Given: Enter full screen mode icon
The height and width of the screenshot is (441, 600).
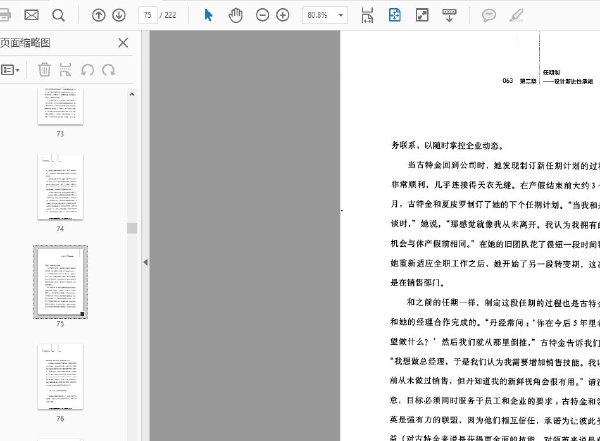Looking at the screenshot, I should coord(422,15).
